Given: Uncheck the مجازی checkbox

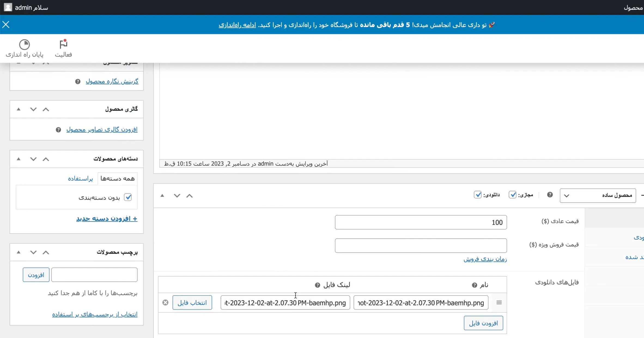Looking at the screenshot, I should (x=513, y=195).
